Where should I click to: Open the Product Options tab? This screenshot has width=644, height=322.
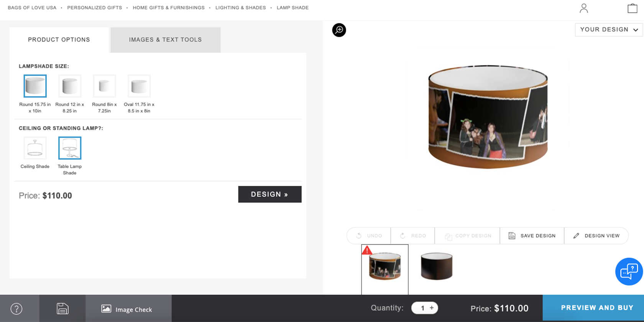pos(59,40)
